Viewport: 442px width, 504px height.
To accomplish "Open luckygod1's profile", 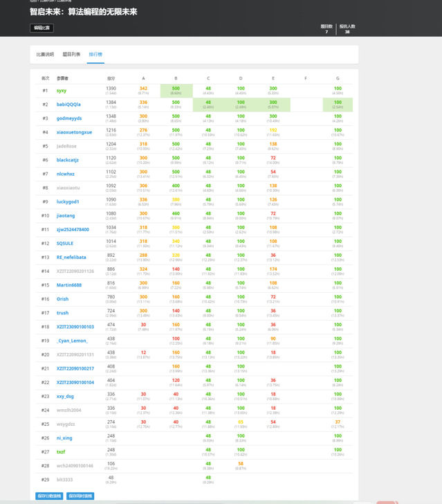I will [68, 201].
